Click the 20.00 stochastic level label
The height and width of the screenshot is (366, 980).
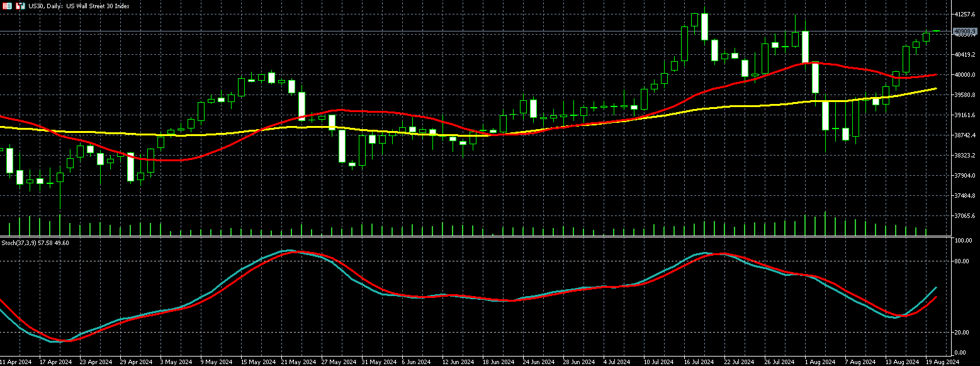(x=961, y=332)
